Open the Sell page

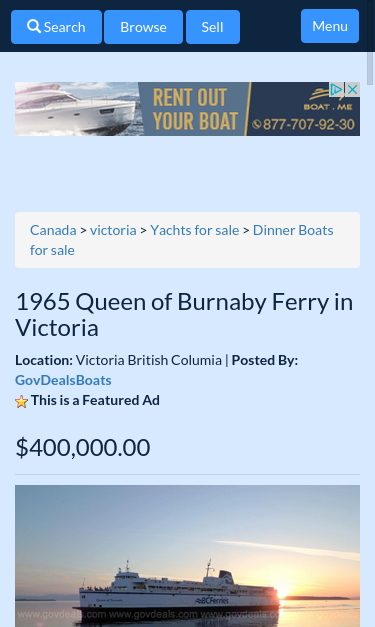(213, 27)
